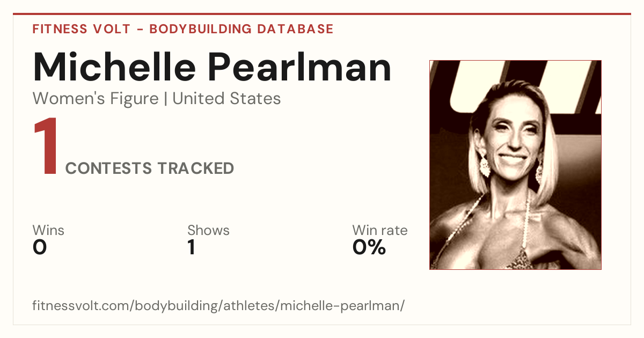Click the word Michelle in the title
This screenshot has width=644, height=338.
pyautogui.click(x=114, y=67)
